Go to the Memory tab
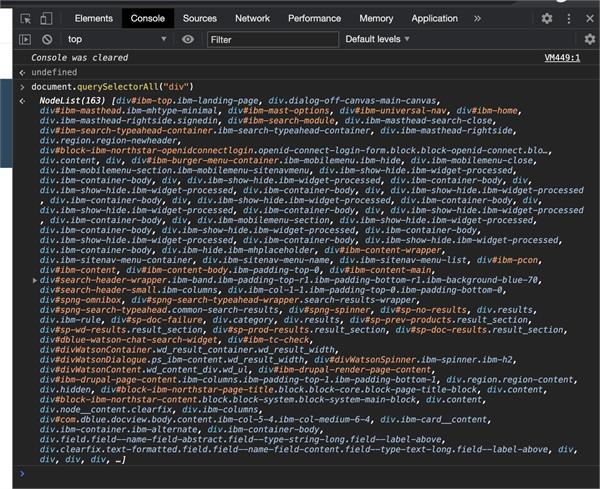 coord(376,18)
